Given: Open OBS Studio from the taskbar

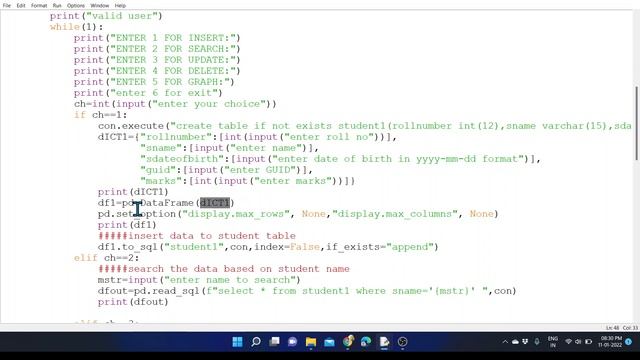Looking at the screenshot, I should tap(402, 342).
